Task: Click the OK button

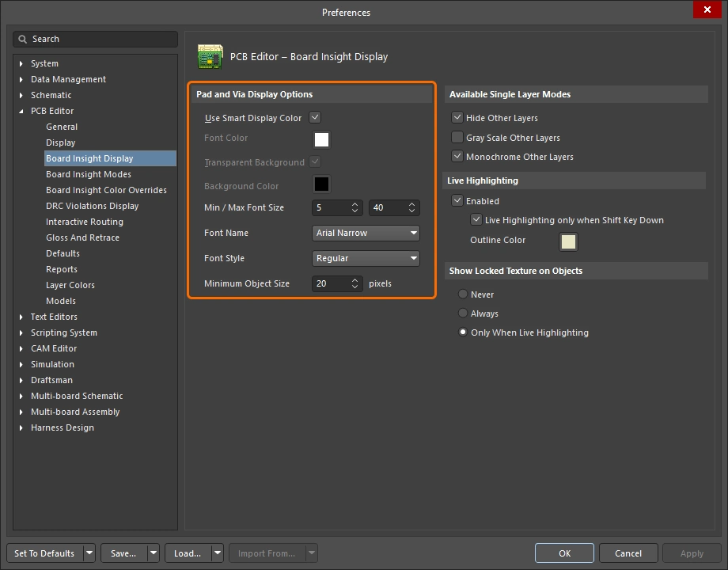Action: (x=564, y=553)
